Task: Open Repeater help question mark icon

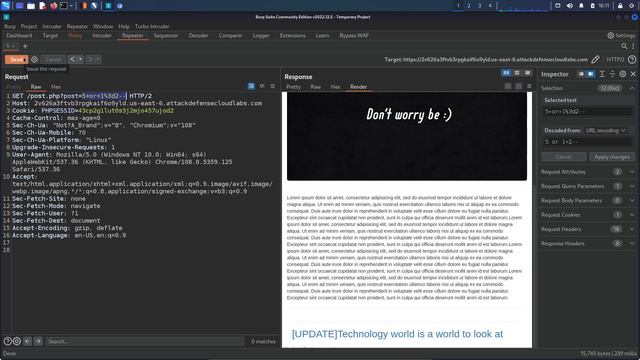Action: (632, 60)
